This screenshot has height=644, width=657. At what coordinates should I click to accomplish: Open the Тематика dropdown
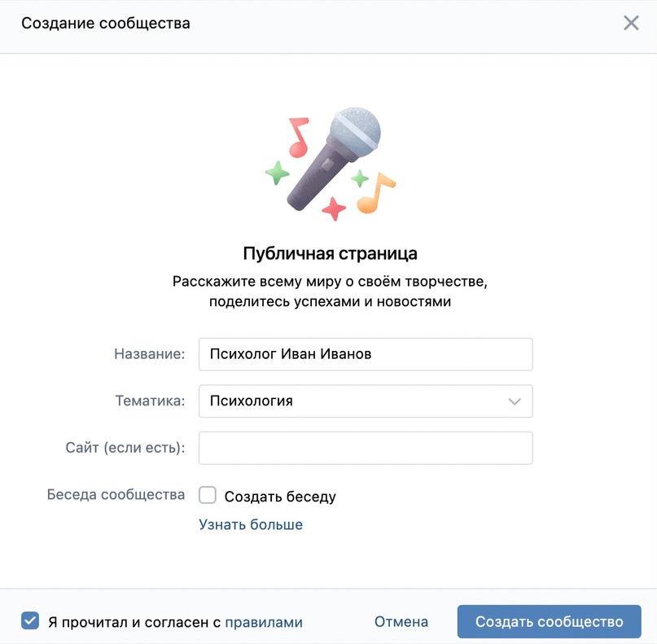coord(366,401)
